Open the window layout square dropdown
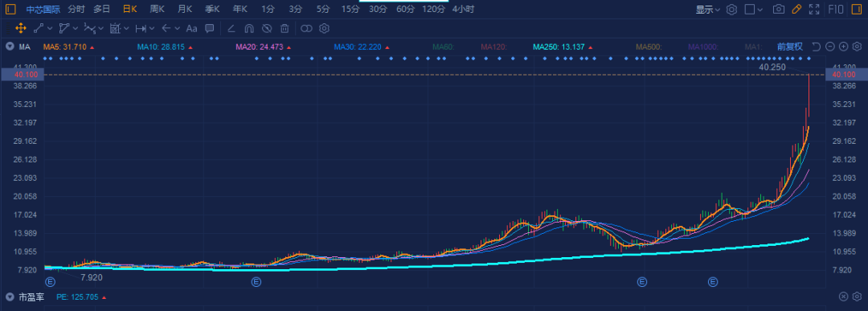Image resolution: width=868 pixels, height=311 pixels. [x=753, y=10]
